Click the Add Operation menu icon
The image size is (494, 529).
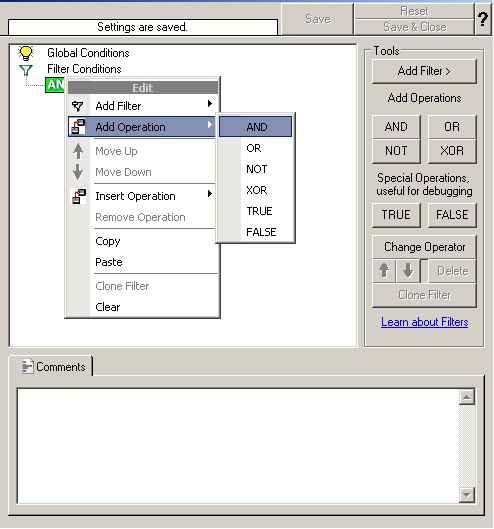pos(79,127)
